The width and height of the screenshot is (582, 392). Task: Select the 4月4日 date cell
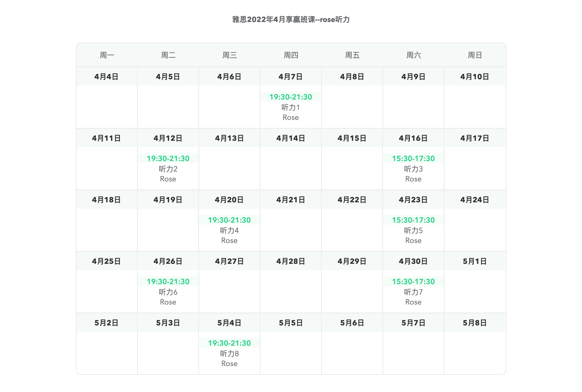pos(106,76)
